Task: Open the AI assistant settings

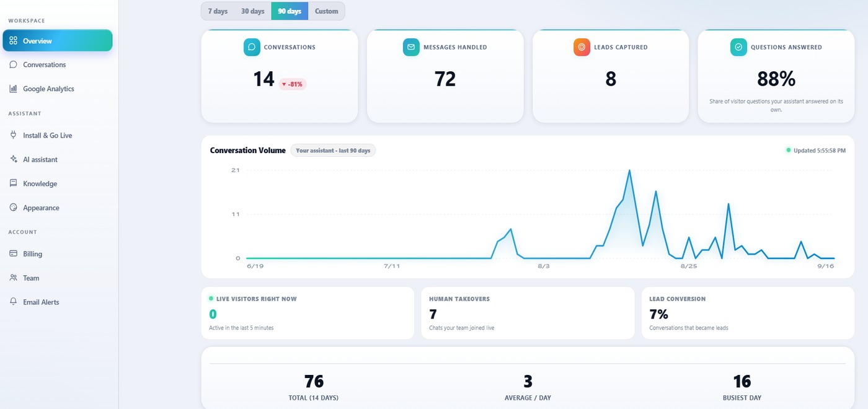Action: click(x=58, y=159)
